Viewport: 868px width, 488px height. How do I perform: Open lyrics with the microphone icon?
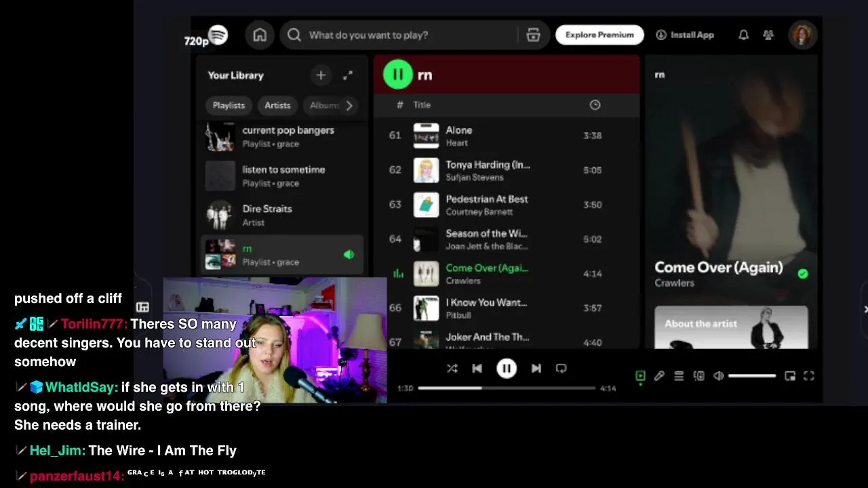[x=659, y=375]
